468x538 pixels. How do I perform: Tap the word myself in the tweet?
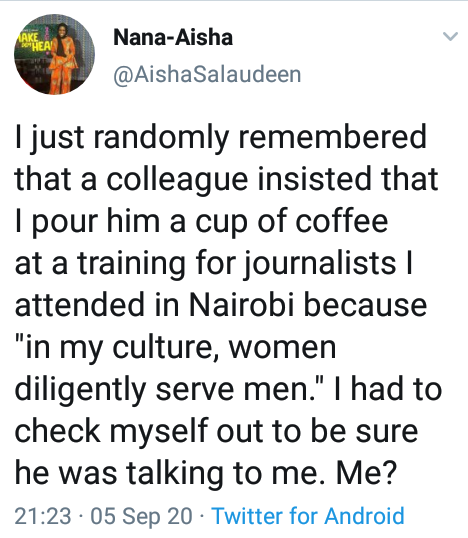[x=159, y=432]
